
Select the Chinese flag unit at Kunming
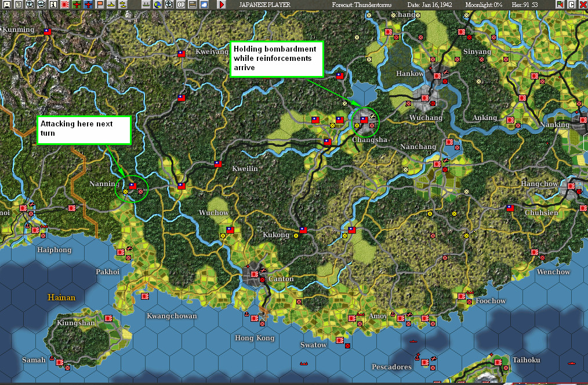(47, 32)
